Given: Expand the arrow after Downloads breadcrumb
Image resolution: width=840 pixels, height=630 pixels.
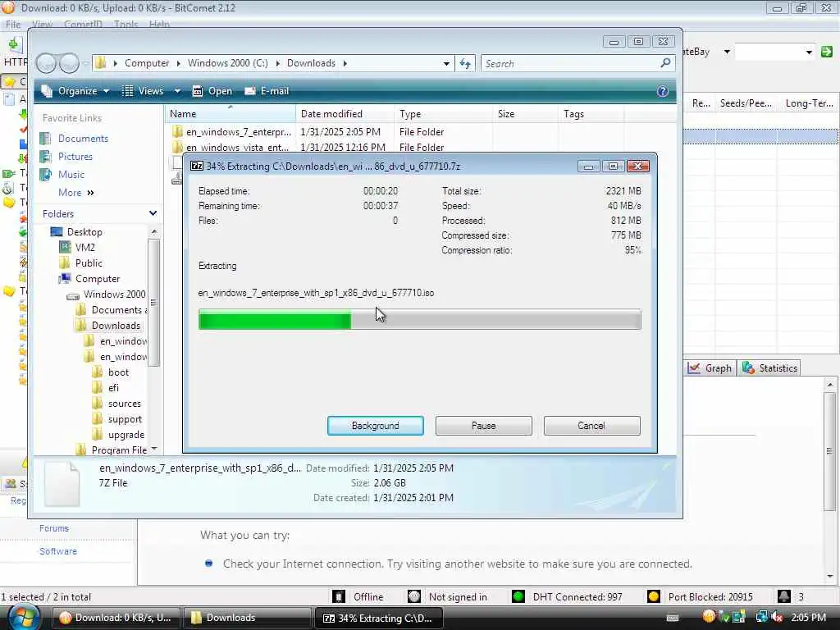Looking at the screenshot, I should (x=345, y=63).
